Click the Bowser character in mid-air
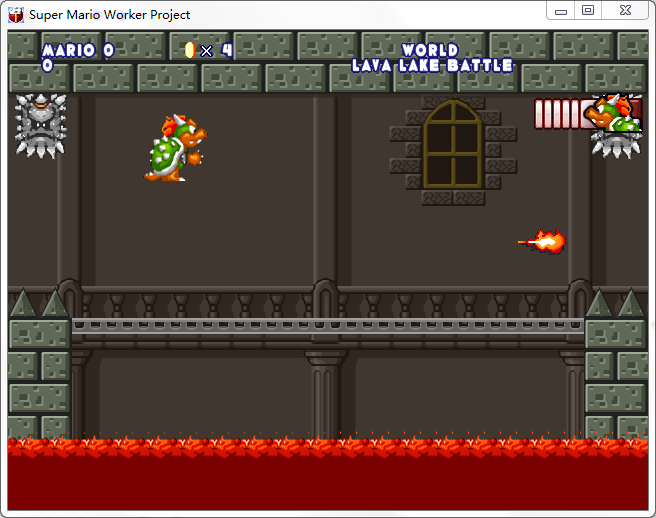The image size is (656, 518). 176,148
